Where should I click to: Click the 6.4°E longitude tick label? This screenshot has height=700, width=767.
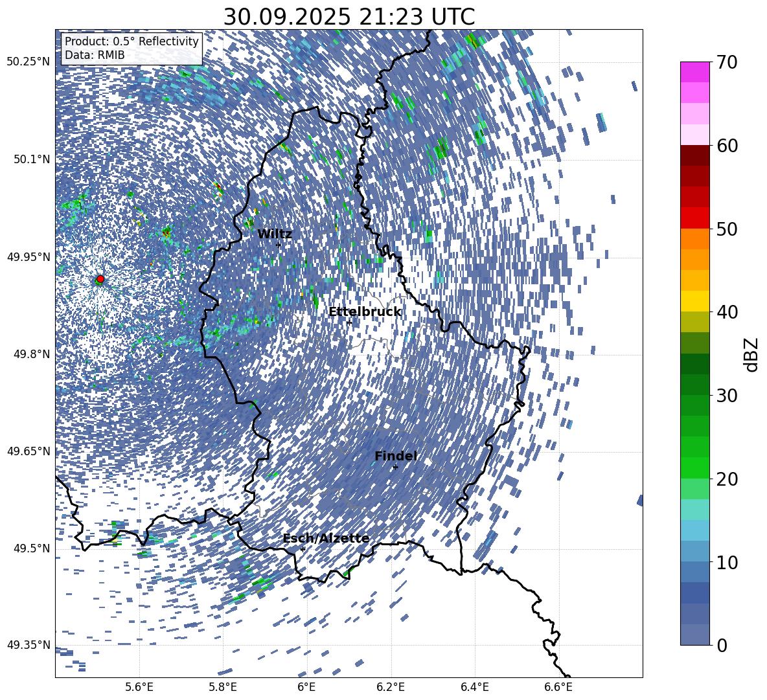(x=474, y=687)
